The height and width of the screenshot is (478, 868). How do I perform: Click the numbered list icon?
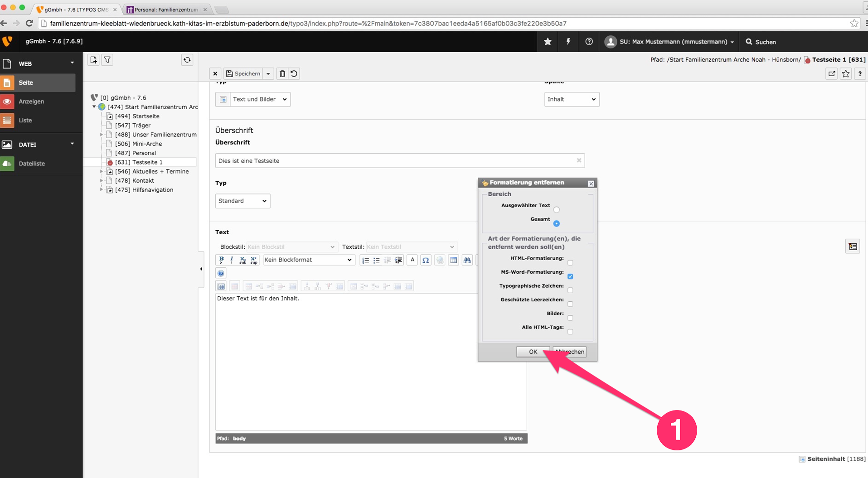[x=365, y=260]
